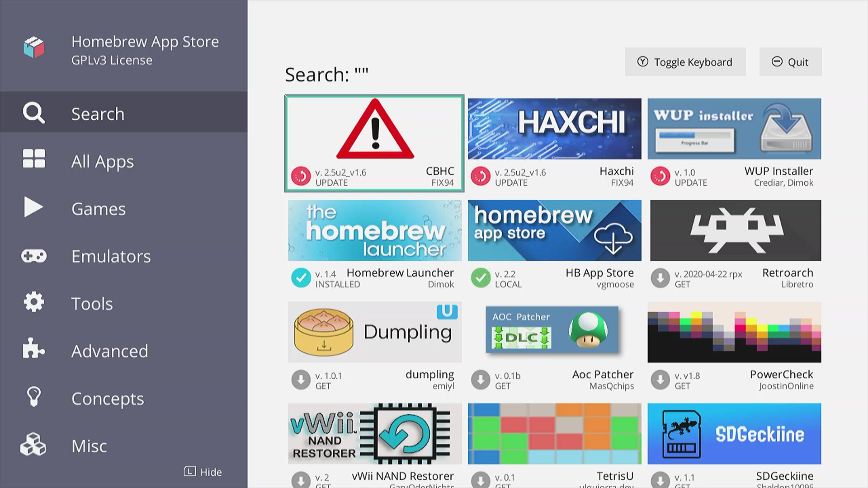
Task: Open the Dumpling app thumbnail
Action: coord(375,332)
